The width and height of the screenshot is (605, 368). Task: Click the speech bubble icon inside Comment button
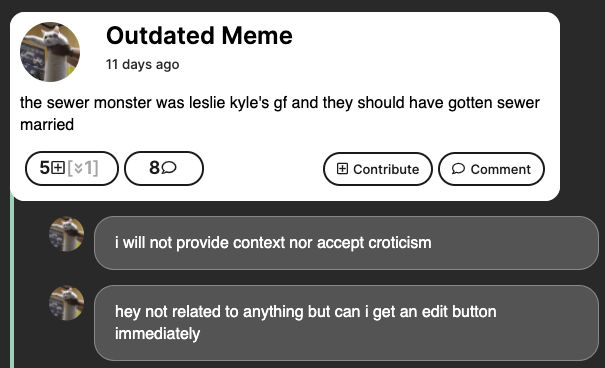point(458,169)
